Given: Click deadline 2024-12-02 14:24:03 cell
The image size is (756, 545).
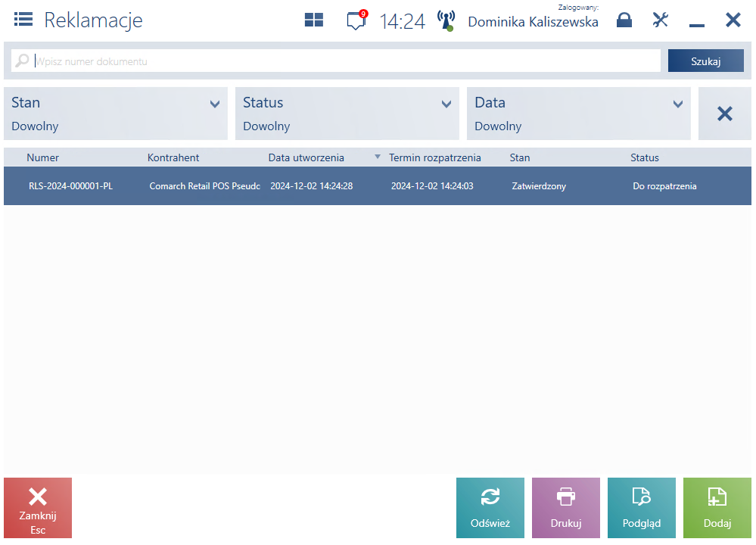Looking at the screenshot, I should (x=432, y=186).
